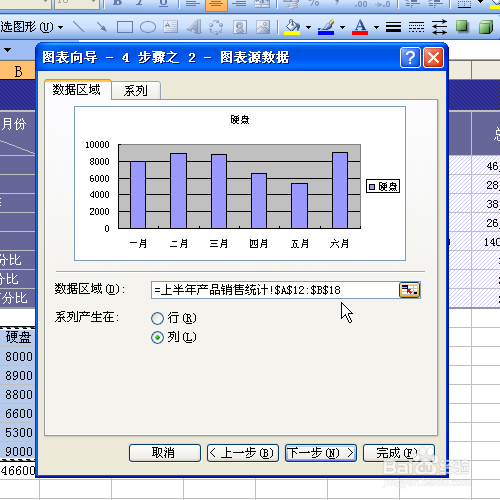Click the collapse dialog range selector icon
This screenshot has width=500, height=500.
409,290
